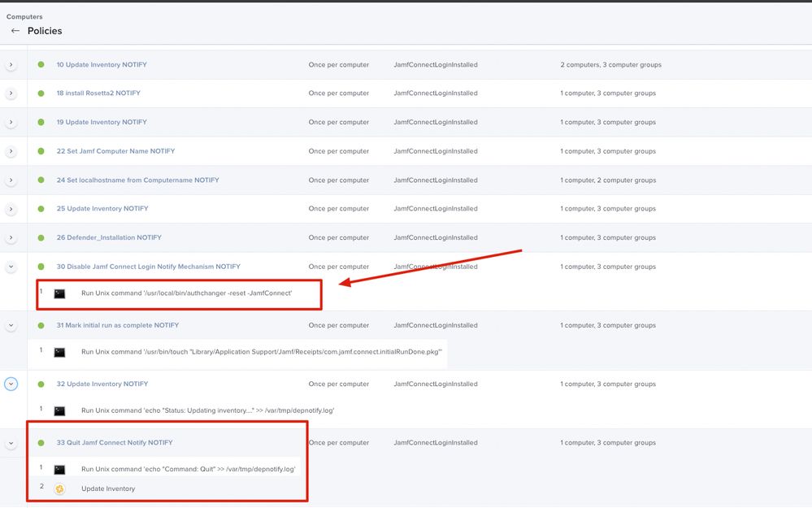Open 25 Update Inventory NOTIFY policy

(x=102, y=209)
